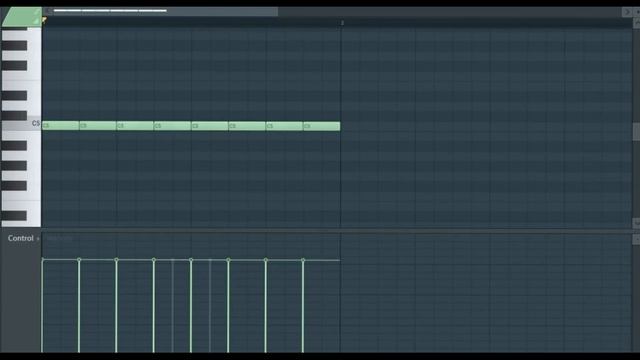Select the first C5 note
This screenshot has height=360, width=640.
(x=60, y=126)
